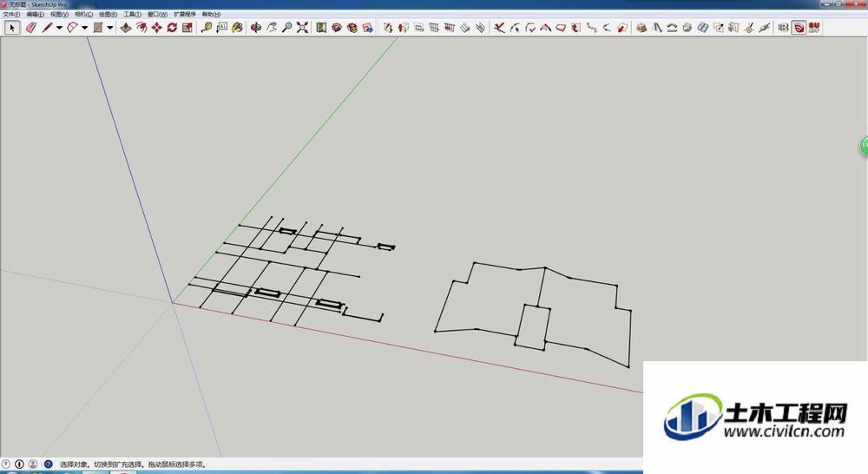Click the geo-location status bar icon

pyautogui.click(x=6, y=464)
